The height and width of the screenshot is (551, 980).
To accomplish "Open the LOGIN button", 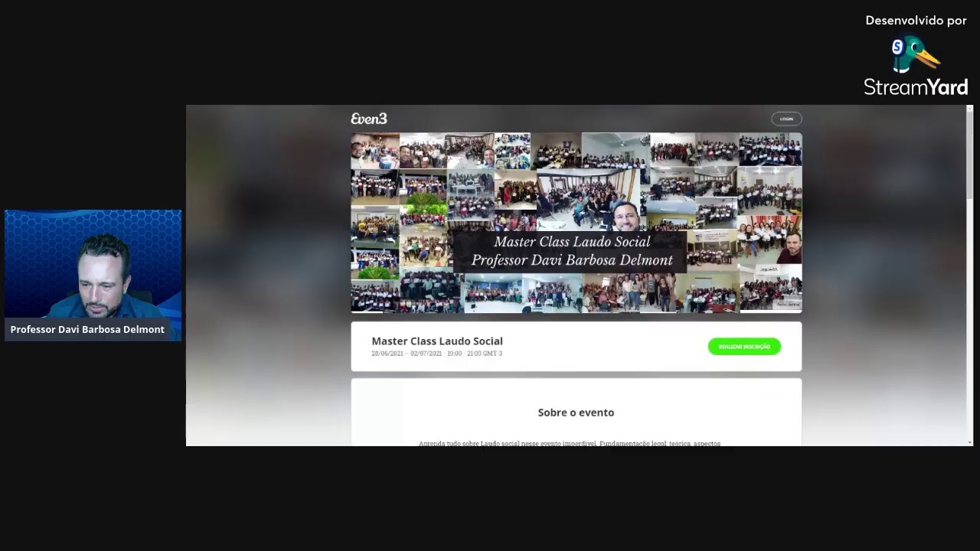I will pos(786,119).
